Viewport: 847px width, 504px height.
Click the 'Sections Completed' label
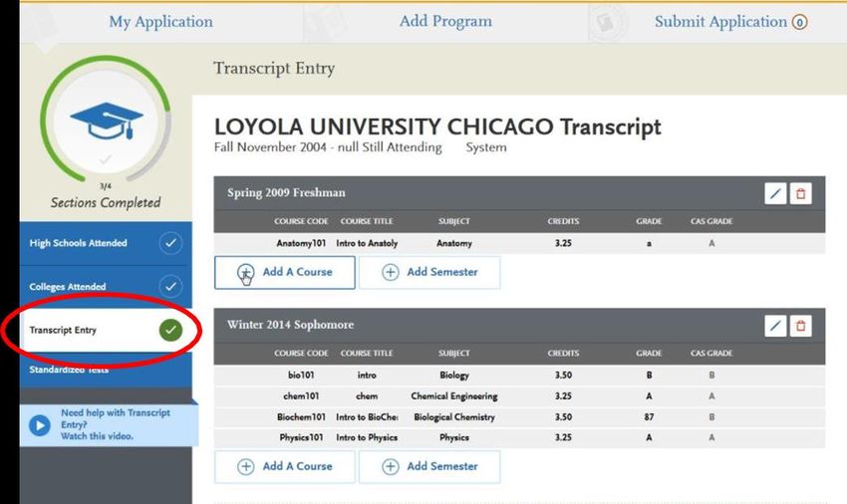[106, 202]
